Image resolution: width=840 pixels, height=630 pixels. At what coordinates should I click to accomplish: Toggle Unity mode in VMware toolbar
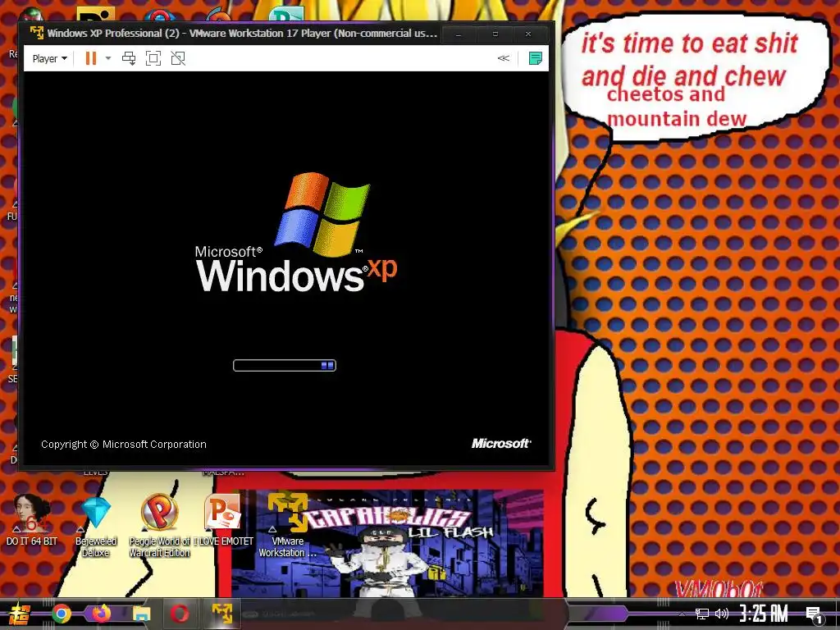pyautogui.click(x=178, y=58)
